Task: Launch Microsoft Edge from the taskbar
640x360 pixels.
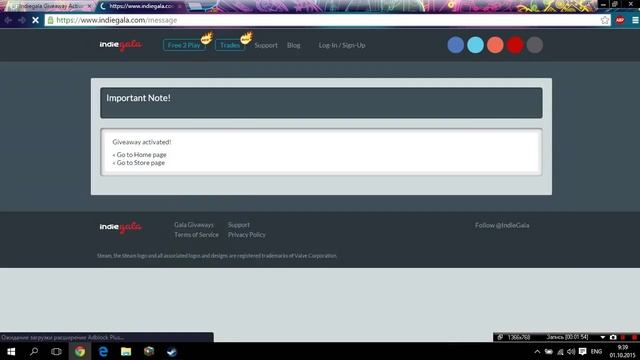Action: click(x=103, y=351)
